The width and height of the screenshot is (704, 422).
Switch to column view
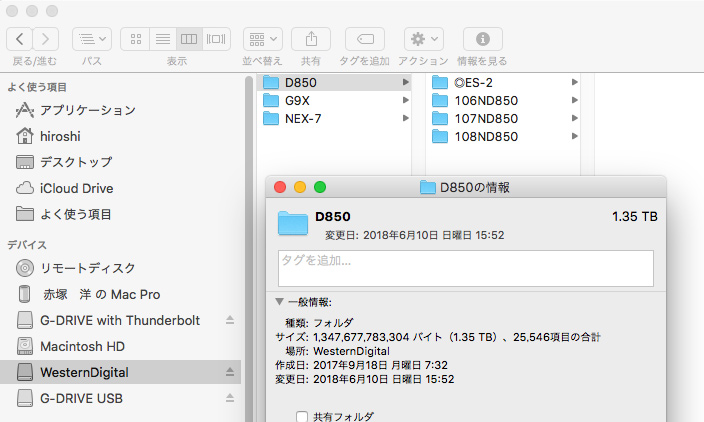pos(189,39)
